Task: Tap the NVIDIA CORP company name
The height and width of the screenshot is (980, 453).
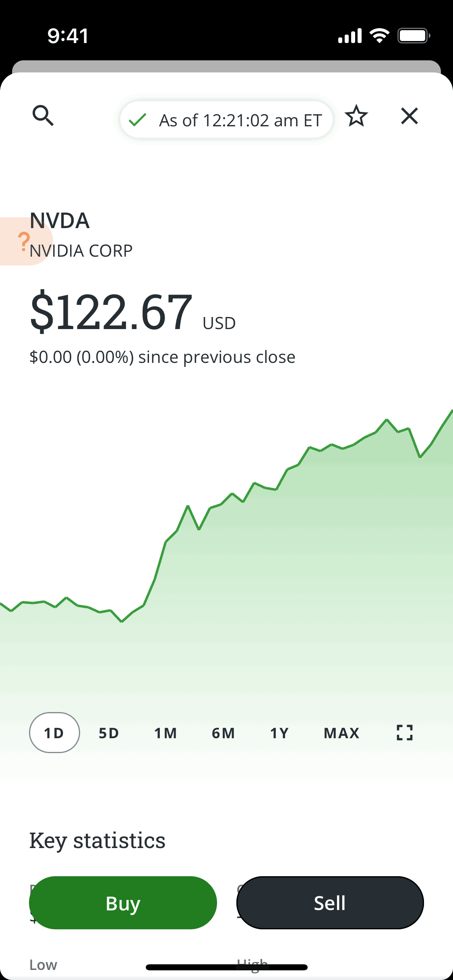Action: click(x=81, y=251)
